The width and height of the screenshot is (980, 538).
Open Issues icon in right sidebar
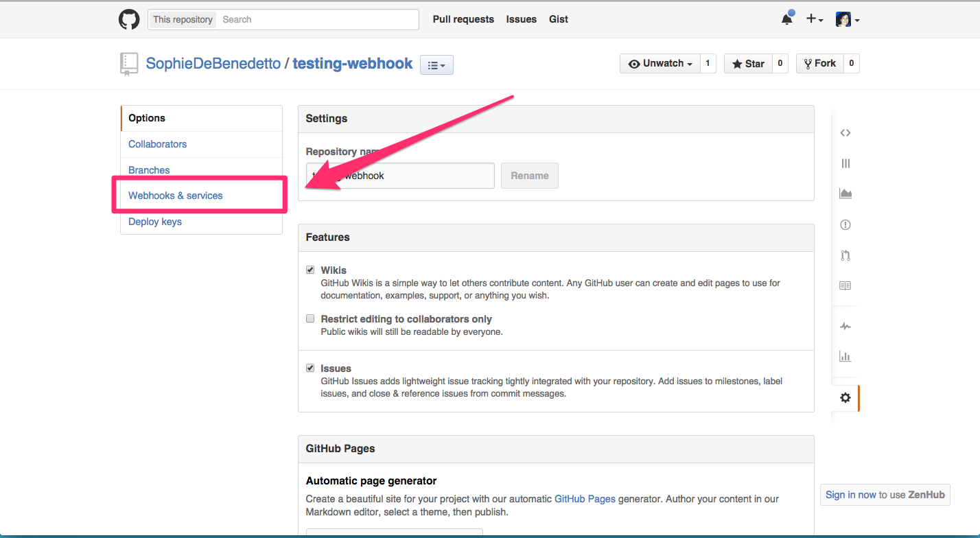point(845,224)
